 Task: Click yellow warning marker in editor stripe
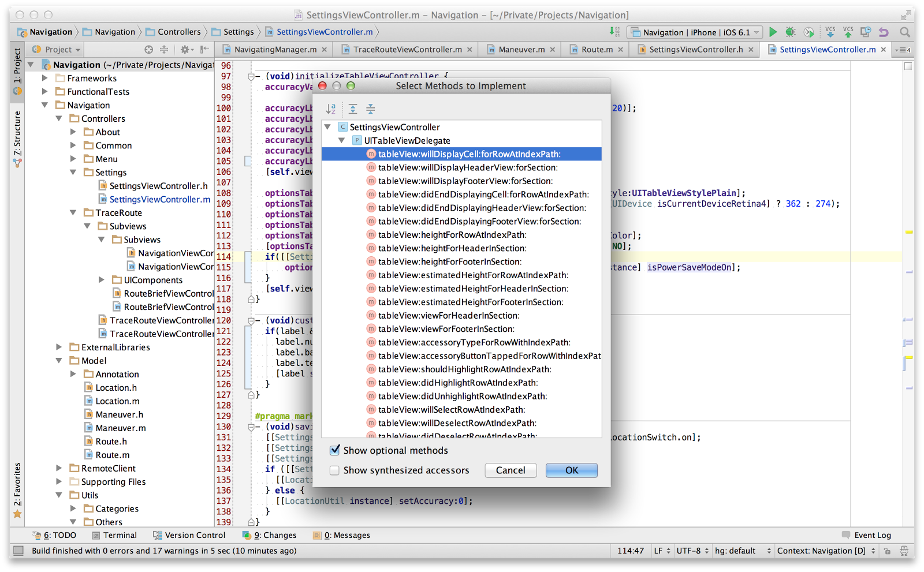pos(908,232)
